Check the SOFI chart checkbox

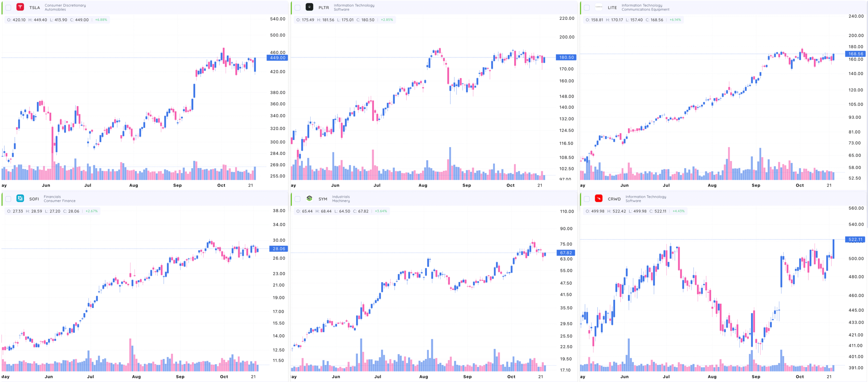pyautogui.click(x=8, y=199)
